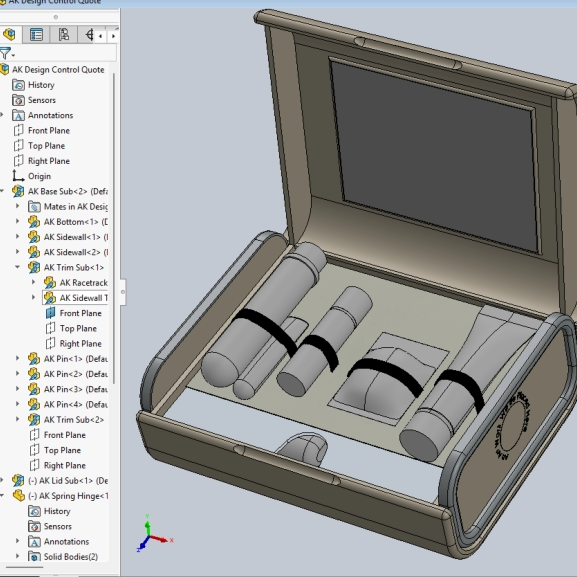
Task: Expand the AK Pin<3> part
Action: pyautogui.click(x=17, y=389)
